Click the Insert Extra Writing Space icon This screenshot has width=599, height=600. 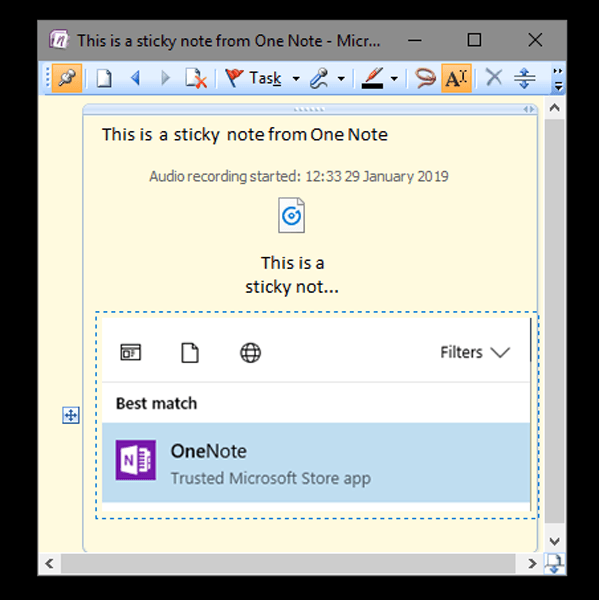point(524,78)
